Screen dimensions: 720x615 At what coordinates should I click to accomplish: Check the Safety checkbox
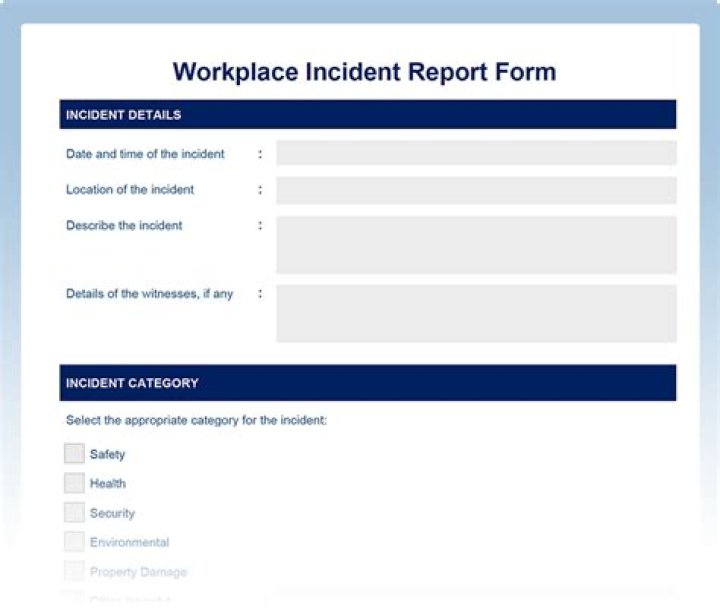[74, 454]
